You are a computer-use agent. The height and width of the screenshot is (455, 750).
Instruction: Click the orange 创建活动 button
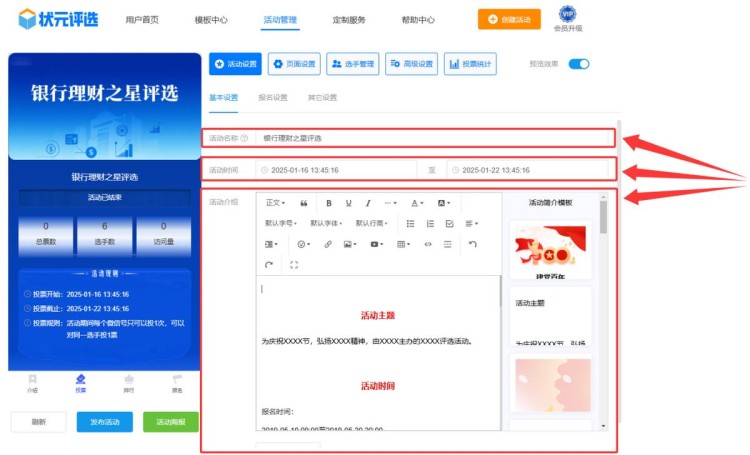tap(509, 19)
